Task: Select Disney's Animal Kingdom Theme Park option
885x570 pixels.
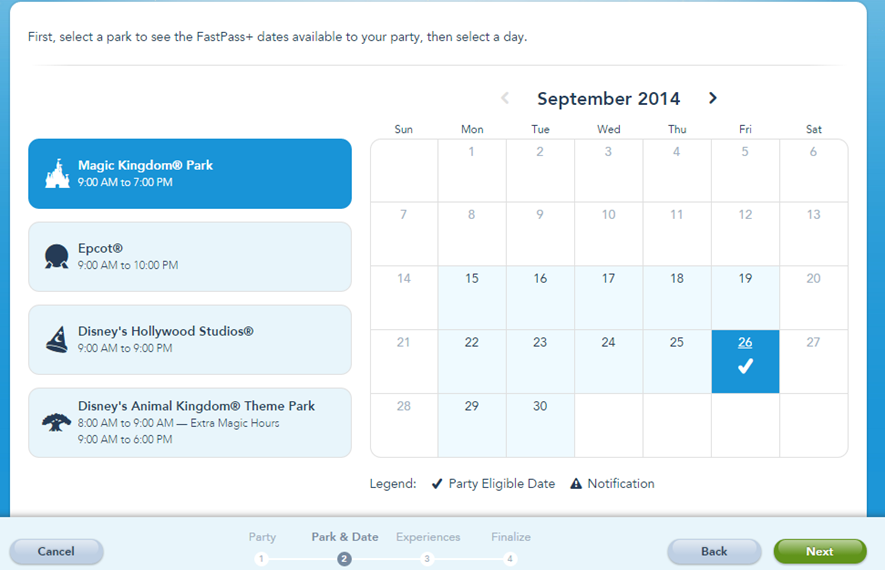Action: point(190,423)
